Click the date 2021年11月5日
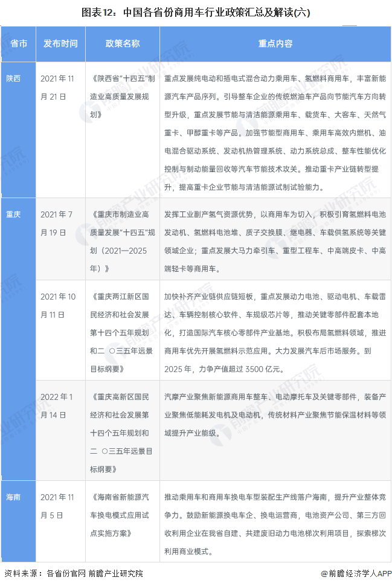This screenshot has width=392, height=586. coord(57,506)
